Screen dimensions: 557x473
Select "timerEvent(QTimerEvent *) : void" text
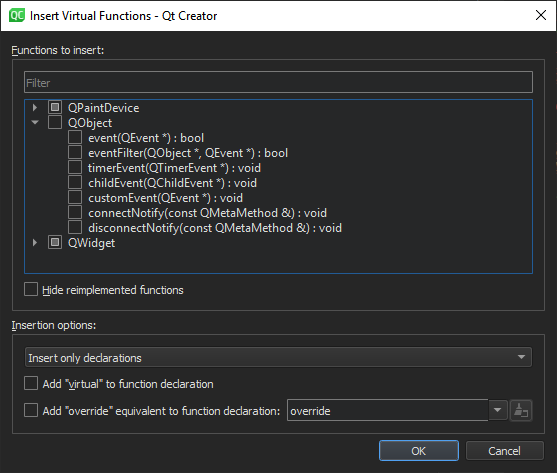click(x=174, y=168)
